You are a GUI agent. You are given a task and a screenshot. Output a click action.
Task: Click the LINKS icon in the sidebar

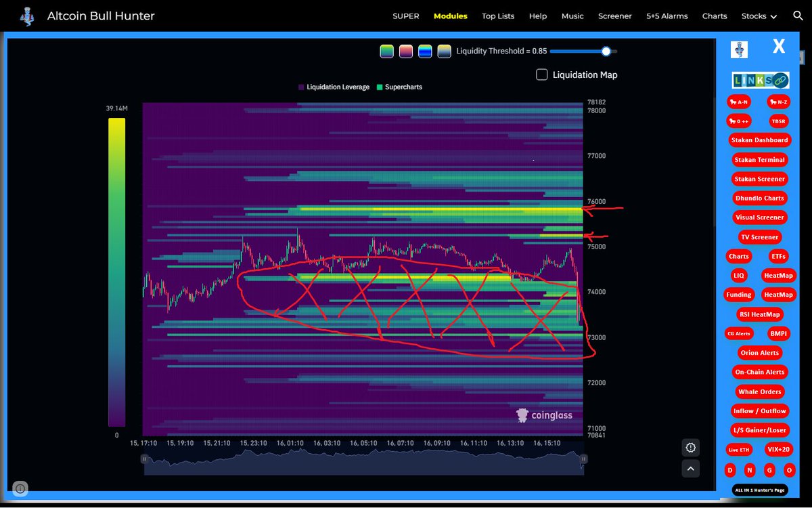(759, 79)
